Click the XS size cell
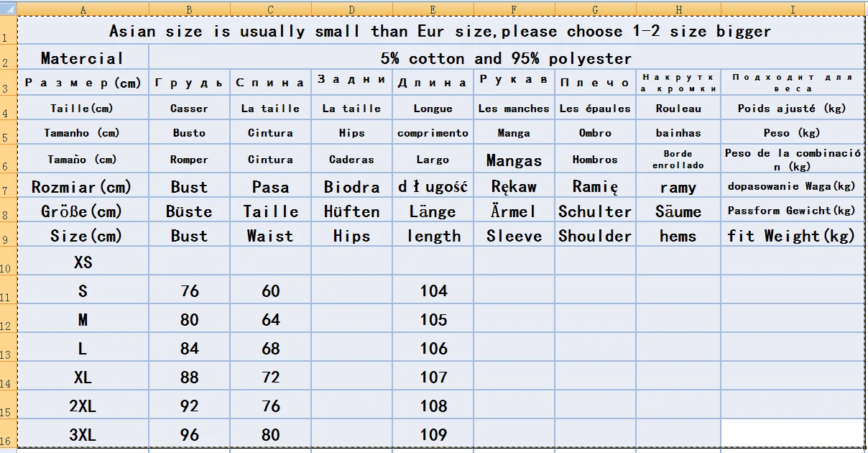Image resolution: width=868 pixels, height=453 pixels. tap(83, 262)
